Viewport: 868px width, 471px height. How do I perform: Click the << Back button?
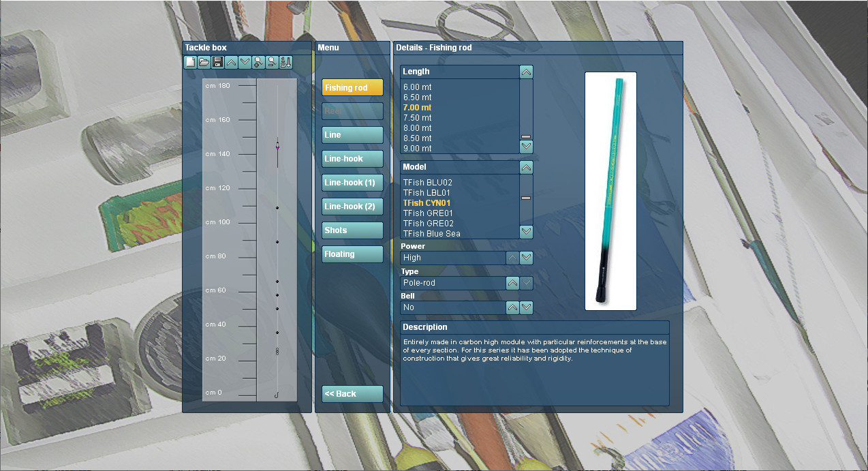pos(352,394)
